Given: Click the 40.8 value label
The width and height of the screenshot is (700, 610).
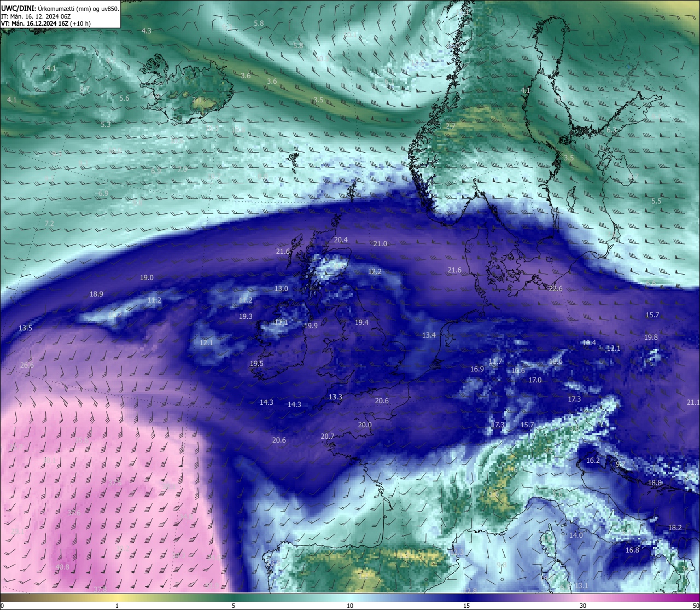Looking at the screenshot, I should click(62, 567).
